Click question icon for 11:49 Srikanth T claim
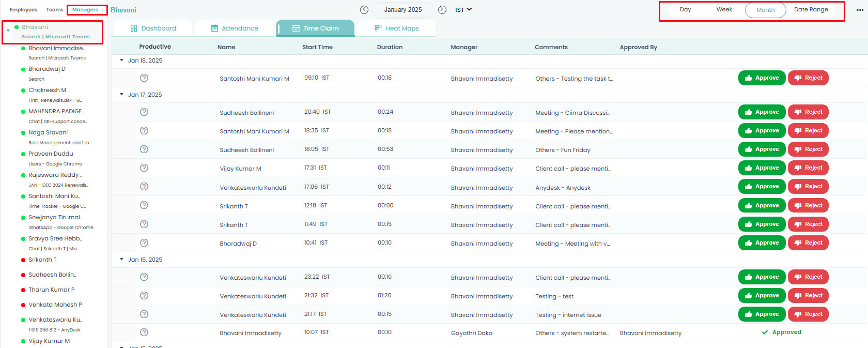The height and width of the screenshot is (348, 868). [x=144, y=224]
